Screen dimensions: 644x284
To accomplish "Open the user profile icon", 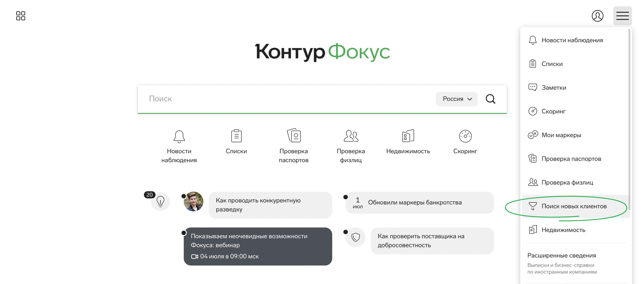I will 597,16.
